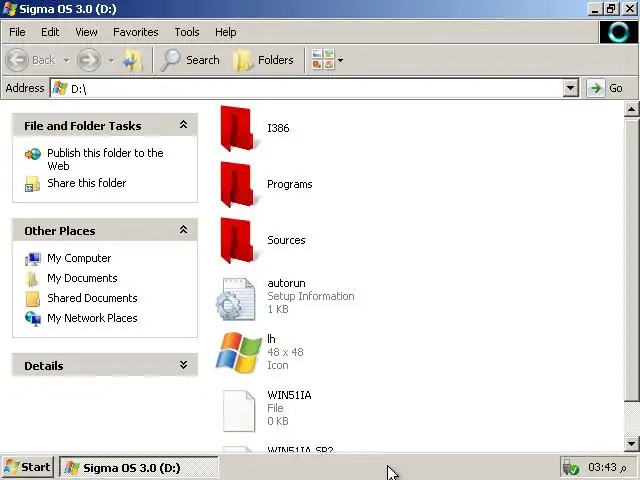This screenshot has height=480, width=640.
Task: Click Share this folder link
Action: (87, 183)
